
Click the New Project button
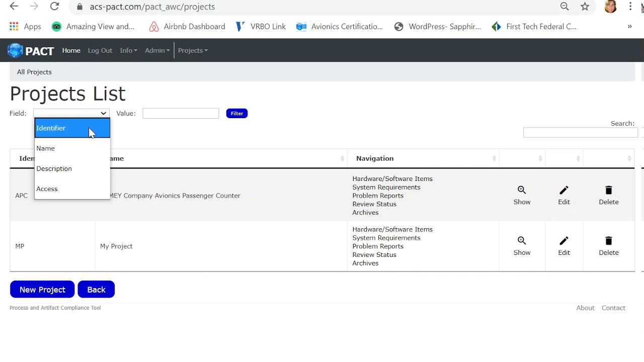pos(42,290)
